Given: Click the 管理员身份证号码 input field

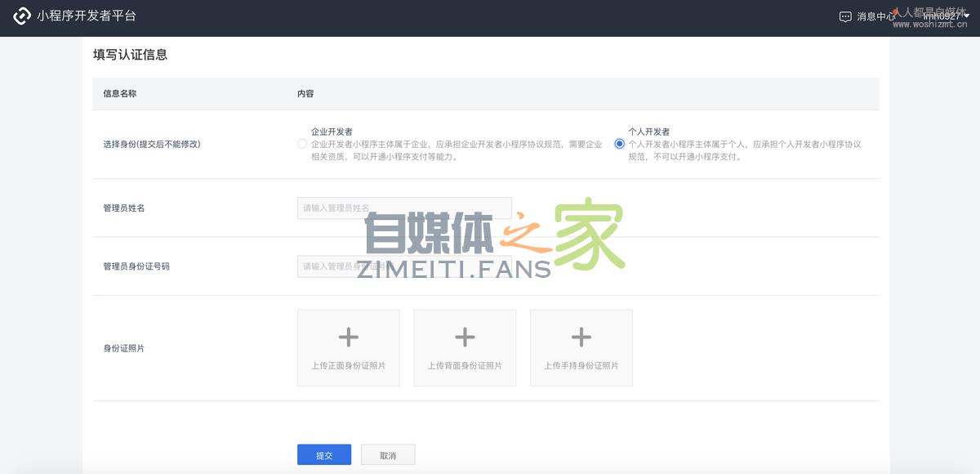Looking at the screenshot, I should tap(403, 266).
